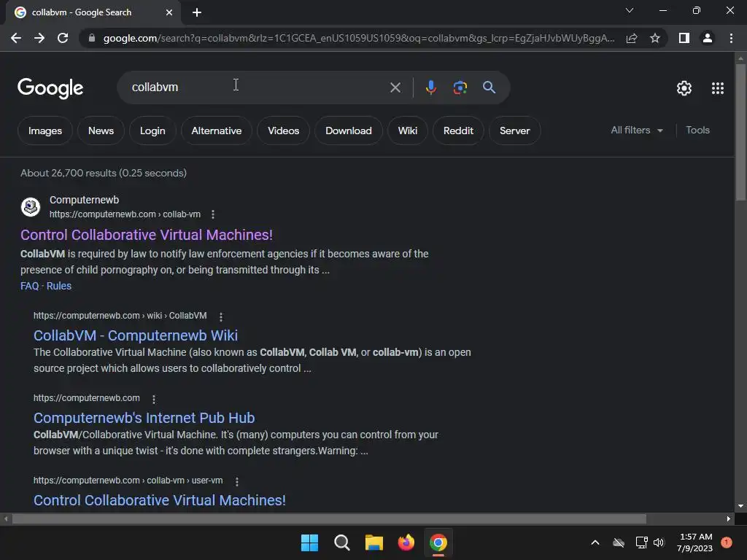Bookmark this tab with star icon

(x=655, y=38)
